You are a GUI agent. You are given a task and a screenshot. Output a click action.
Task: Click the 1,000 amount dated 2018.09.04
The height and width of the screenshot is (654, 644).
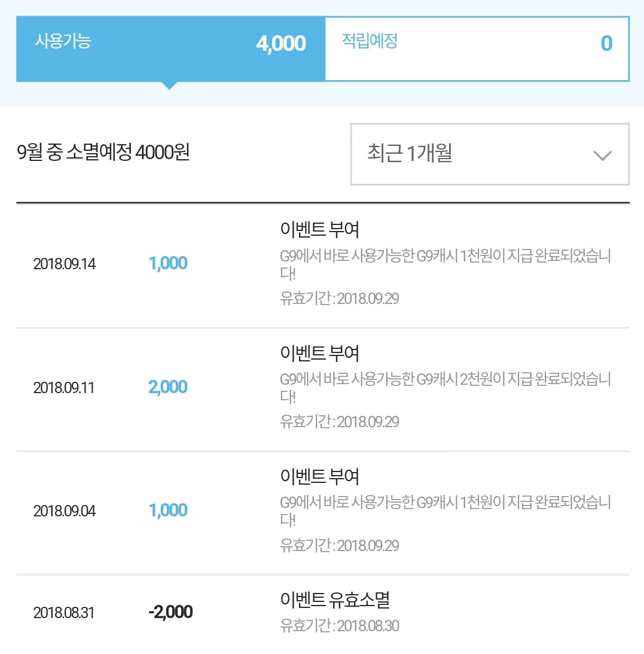pos(167,510)
